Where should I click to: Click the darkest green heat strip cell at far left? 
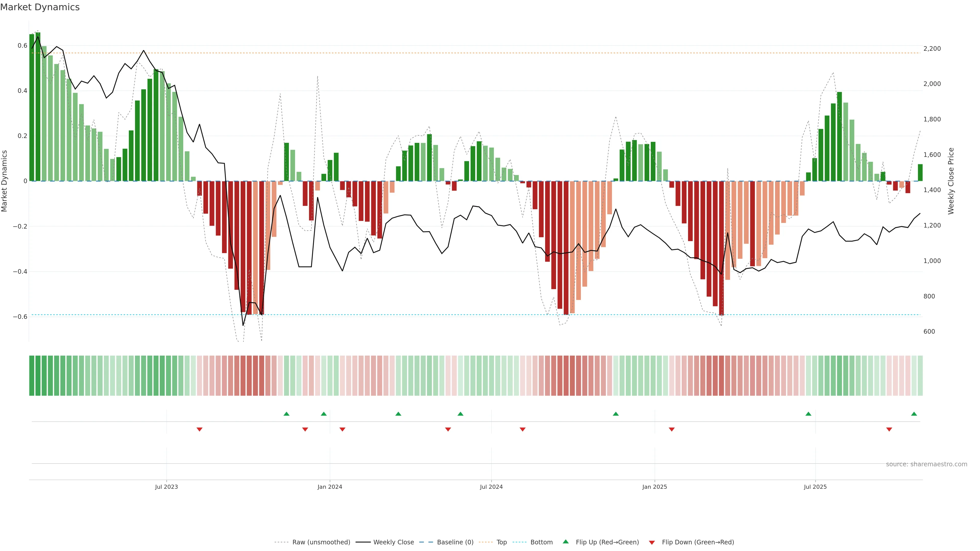[32, 375]
